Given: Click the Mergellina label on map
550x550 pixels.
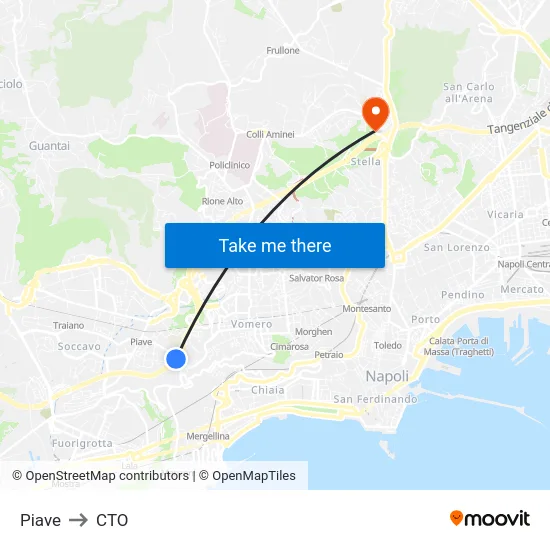Looking at the screenshot, I should 208,436.
